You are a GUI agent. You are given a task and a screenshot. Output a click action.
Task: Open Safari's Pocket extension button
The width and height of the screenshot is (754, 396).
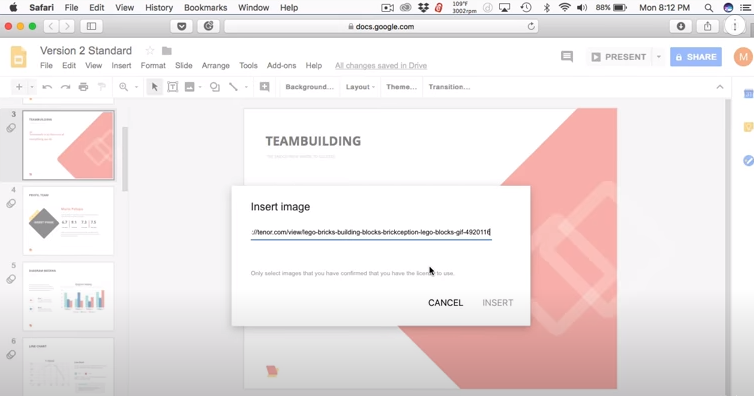(x=182, y=26)
